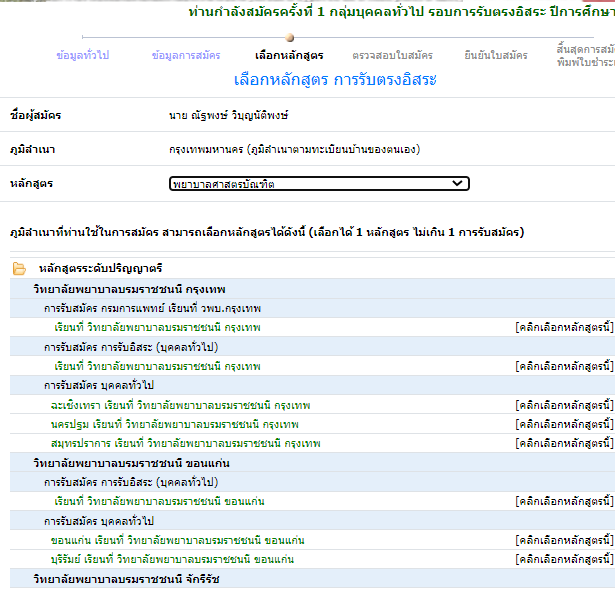Click the applicant name นาย ณัฐพงษ์ วิบุญนัติพงษ์
The image size is (615, 589).
pyautogui.click(x=229, y=115)
